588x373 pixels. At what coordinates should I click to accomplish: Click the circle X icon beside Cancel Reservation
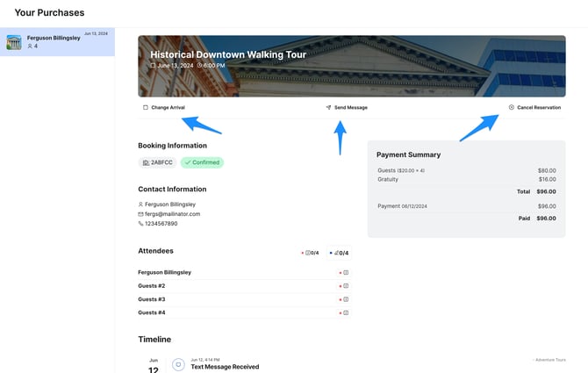pos(511,107)
